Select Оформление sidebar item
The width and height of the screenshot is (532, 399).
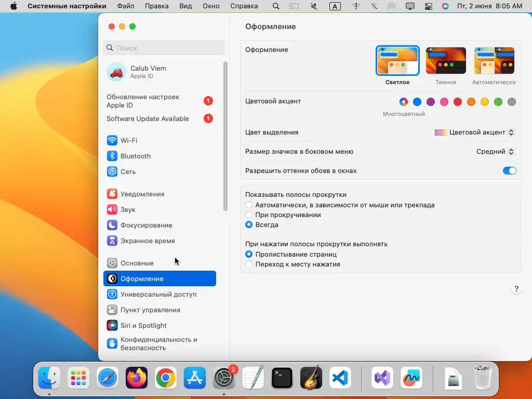(159, 278)
